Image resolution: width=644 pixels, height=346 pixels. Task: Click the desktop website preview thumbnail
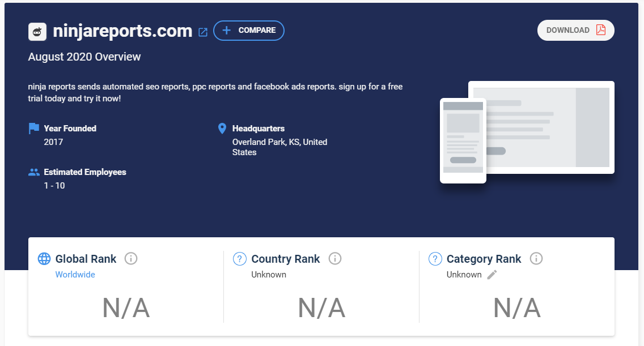click(550, 127)
